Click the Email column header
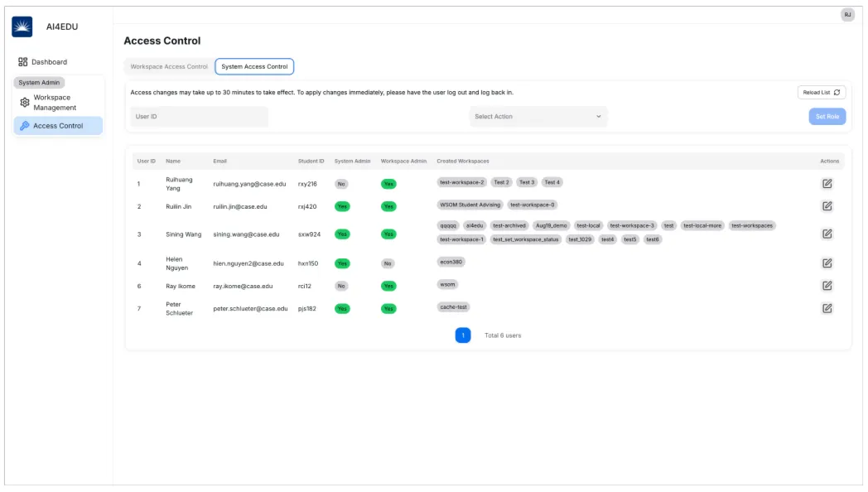 pyautogui.click(x=219, y=161)
